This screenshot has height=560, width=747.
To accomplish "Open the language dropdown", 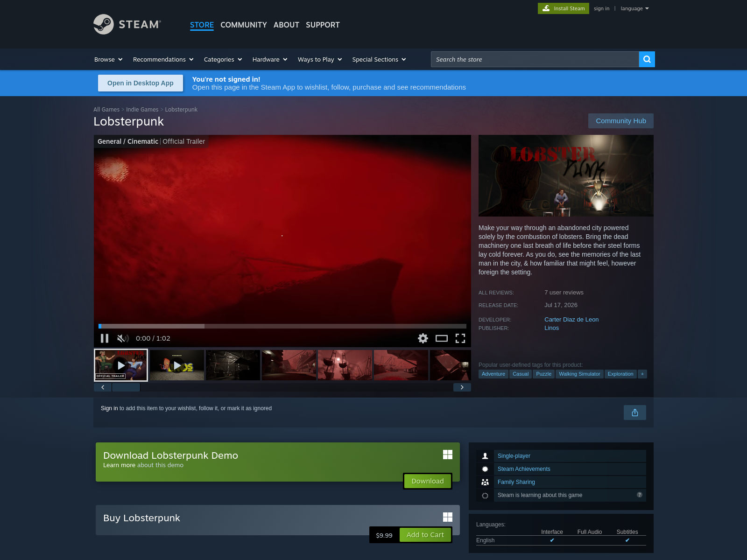I will 634,8.
